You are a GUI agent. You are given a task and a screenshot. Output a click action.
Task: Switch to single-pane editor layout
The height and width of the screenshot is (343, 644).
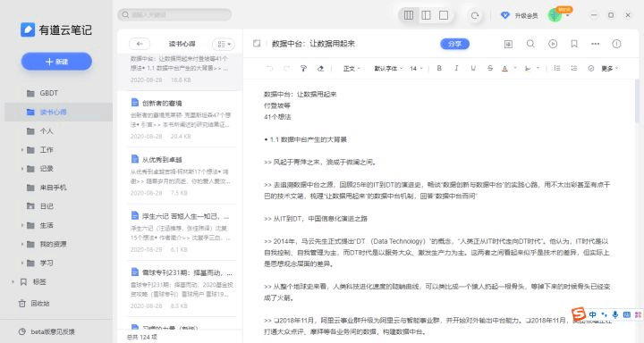(444, 15)
